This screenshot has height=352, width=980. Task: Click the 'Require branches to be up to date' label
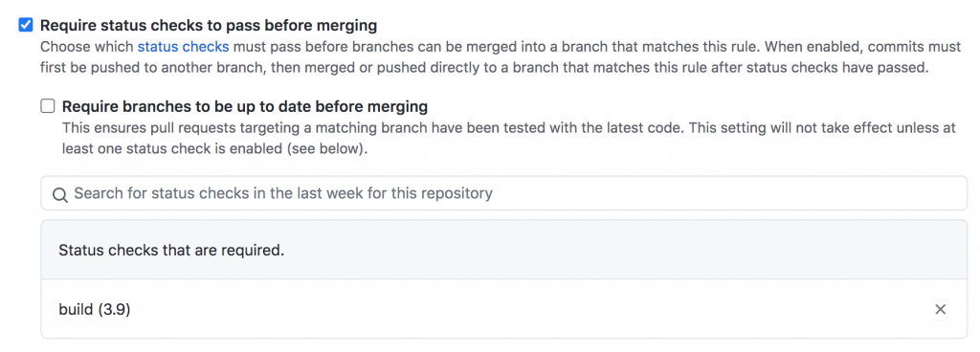click(x=244, y=107)
